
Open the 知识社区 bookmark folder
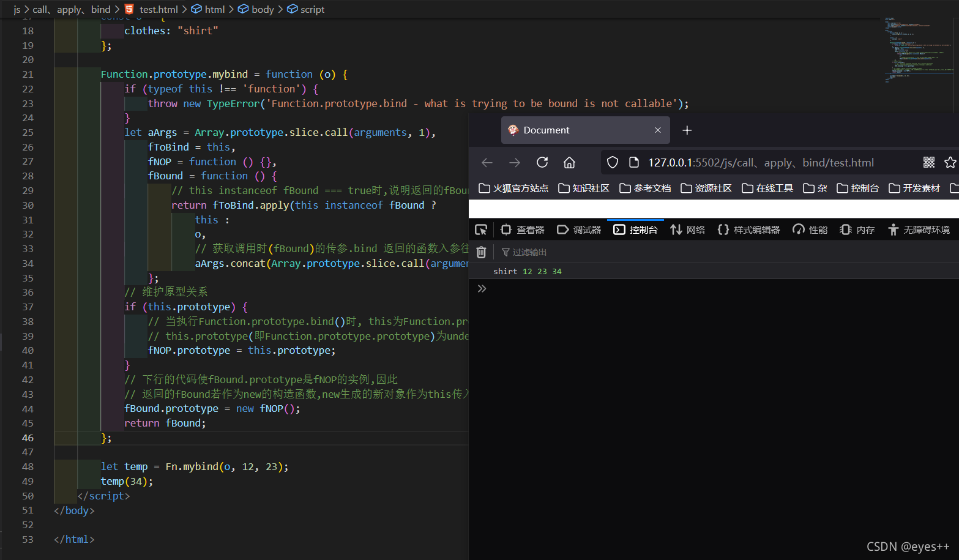[x=584, y=188]
